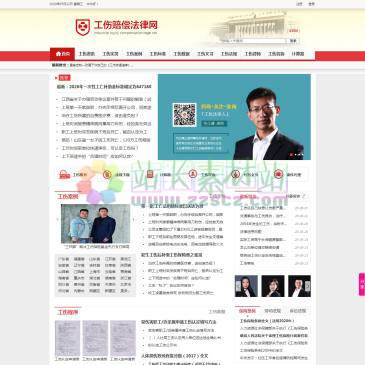Select the red active tab in the regulations panel

pyautogui.click(x=247, y=311)
